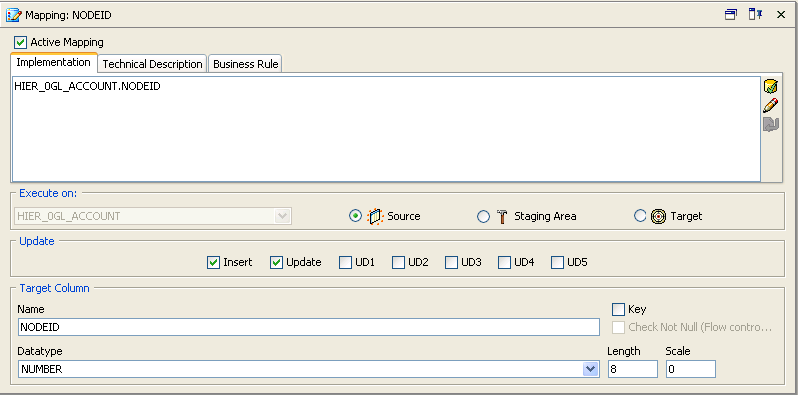Viewport: 798px width, 395px height.
Task: Enable the UD3 checkbox
Action: pyautogui.click(x=451, y=263)
